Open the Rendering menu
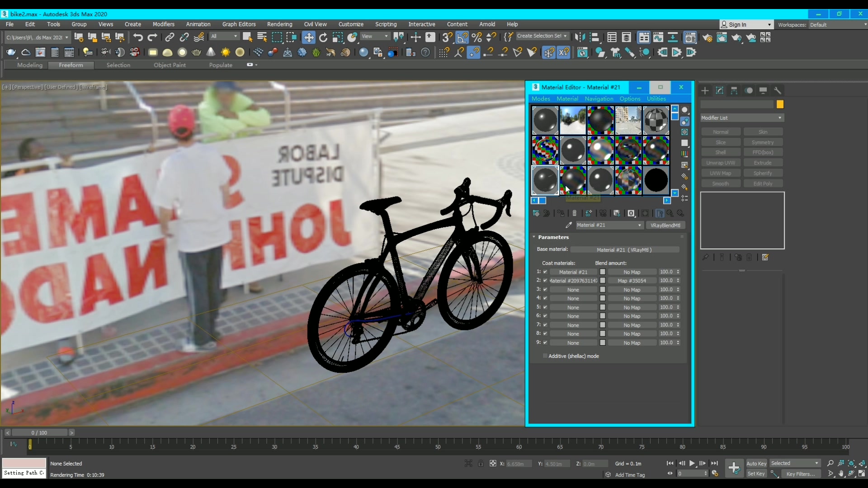868x488 pixels. pos(279,24)
